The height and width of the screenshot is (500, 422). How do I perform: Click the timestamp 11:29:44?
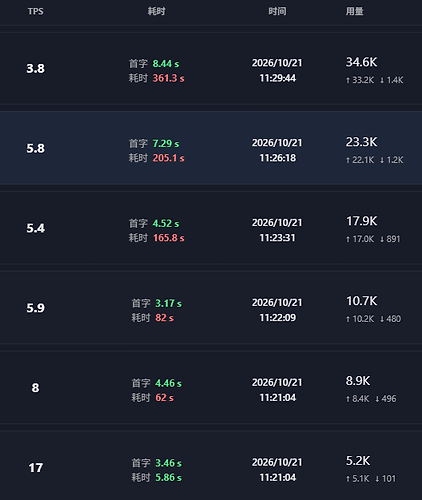click(277, 78)
